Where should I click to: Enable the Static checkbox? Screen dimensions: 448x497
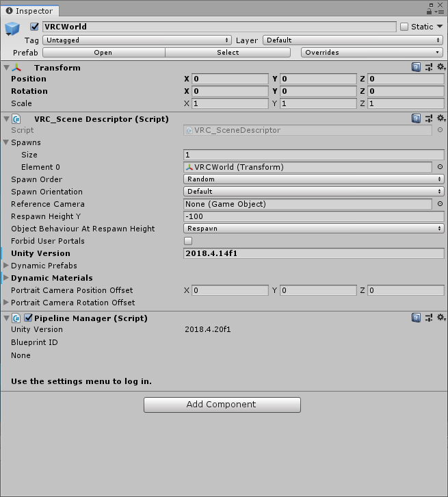click(404, 27)
